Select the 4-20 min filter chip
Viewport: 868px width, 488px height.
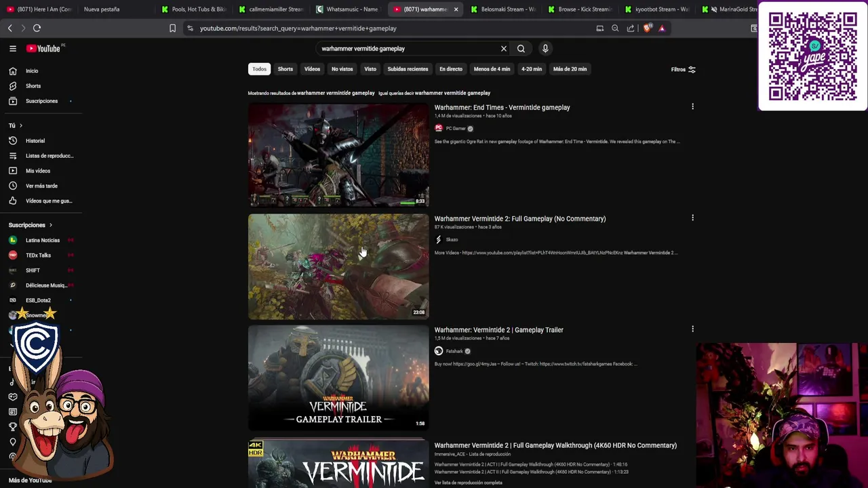[x=532, y=69]
